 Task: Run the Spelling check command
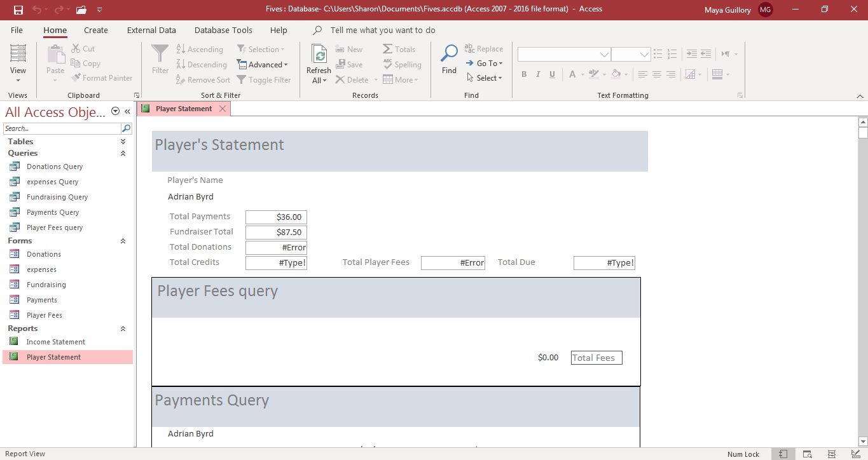pos(402,64)
